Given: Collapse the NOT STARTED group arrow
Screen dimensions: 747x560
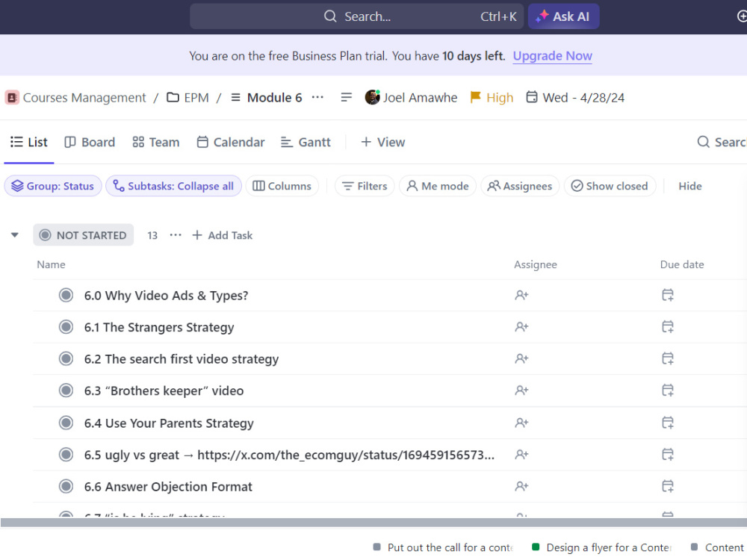Looking at the screenshot, I should 15,234.
